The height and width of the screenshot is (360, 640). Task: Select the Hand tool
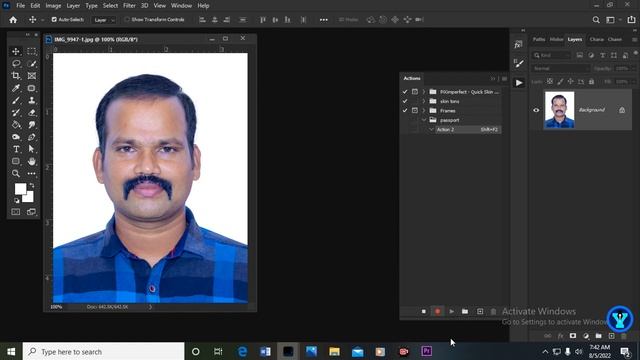point(31,162)
